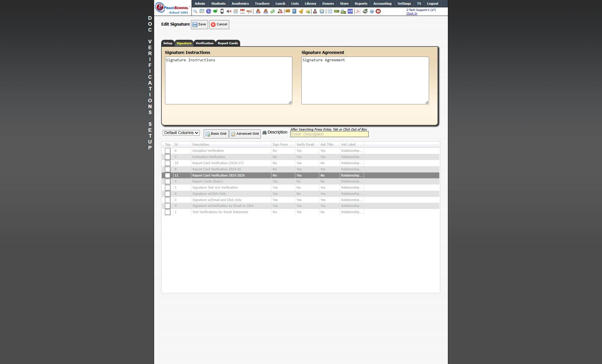Screen dimensions: 602x364
Task: Click the alarm clock icon
Action: (322, 11)
